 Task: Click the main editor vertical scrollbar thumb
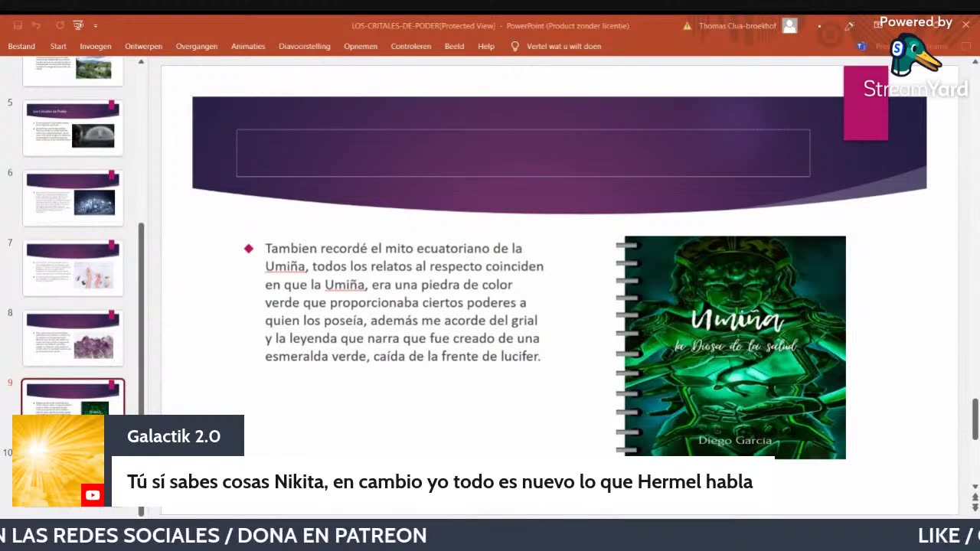click(x=975, y=419)
